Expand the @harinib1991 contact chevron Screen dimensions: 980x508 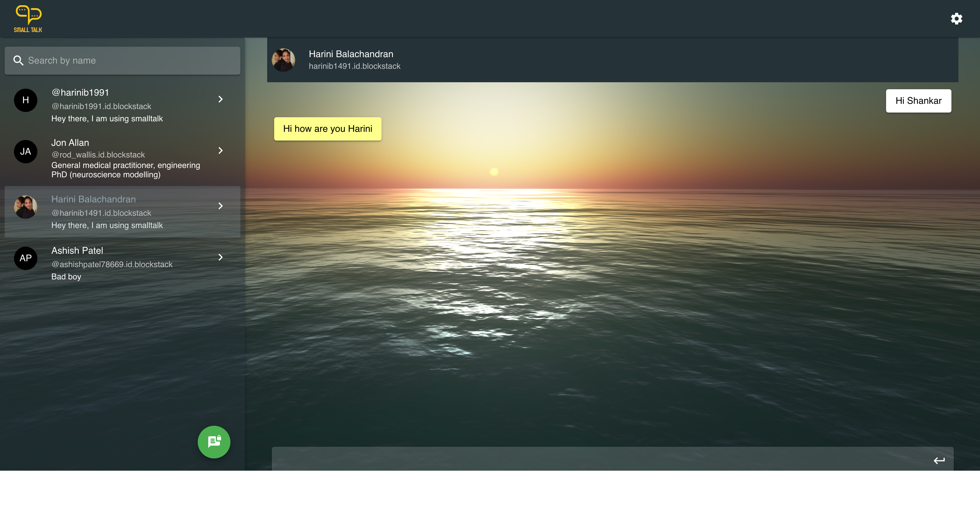[x=220, y=99]
